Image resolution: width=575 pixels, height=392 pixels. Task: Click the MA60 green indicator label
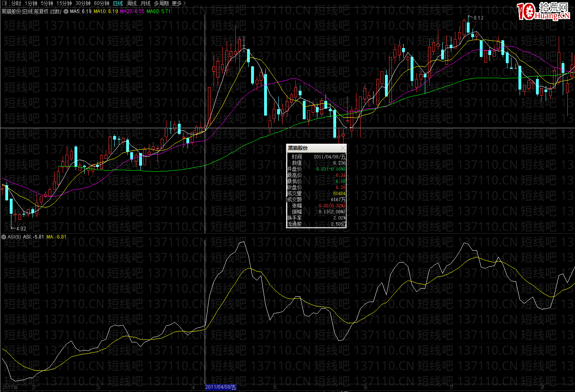159,11
